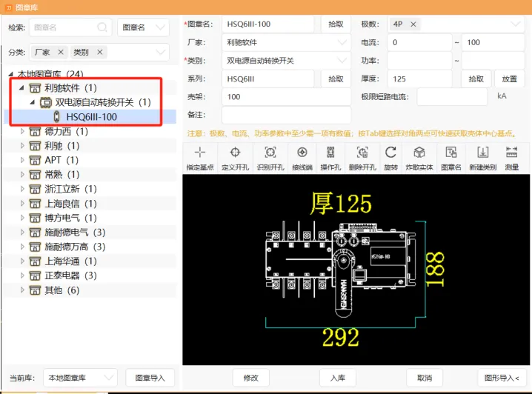The width and height of the screenshot is (532, 394).
Task: Select the HSQ6III-100 tree item
Action: coord(90,116)
